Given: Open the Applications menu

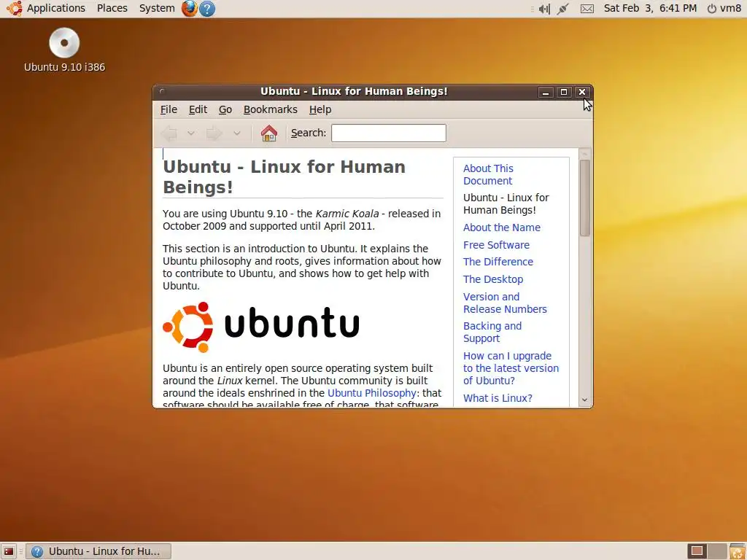Looking at the screenshot, I should tap(55, 8).
